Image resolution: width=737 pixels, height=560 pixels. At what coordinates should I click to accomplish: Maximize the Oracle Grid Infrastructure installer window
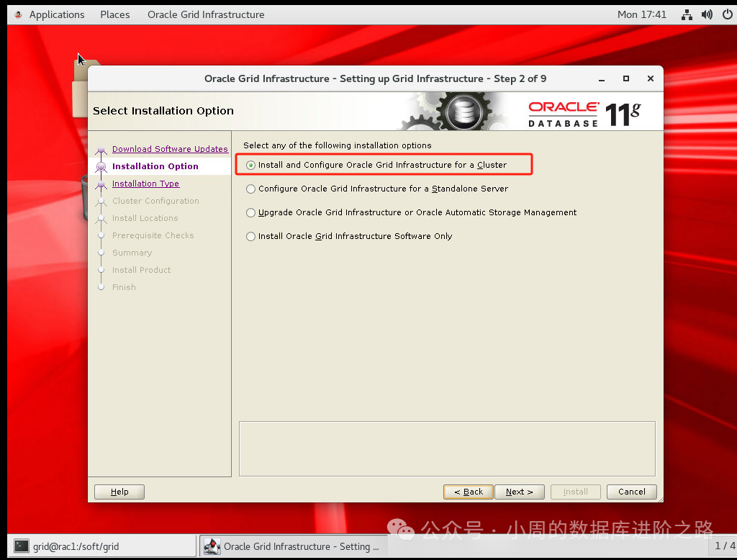[x=626, y=78]
